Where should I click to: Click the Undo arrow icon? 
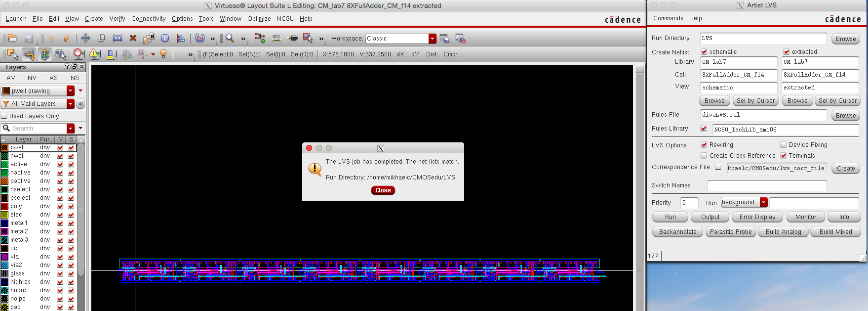coord(51,39)
